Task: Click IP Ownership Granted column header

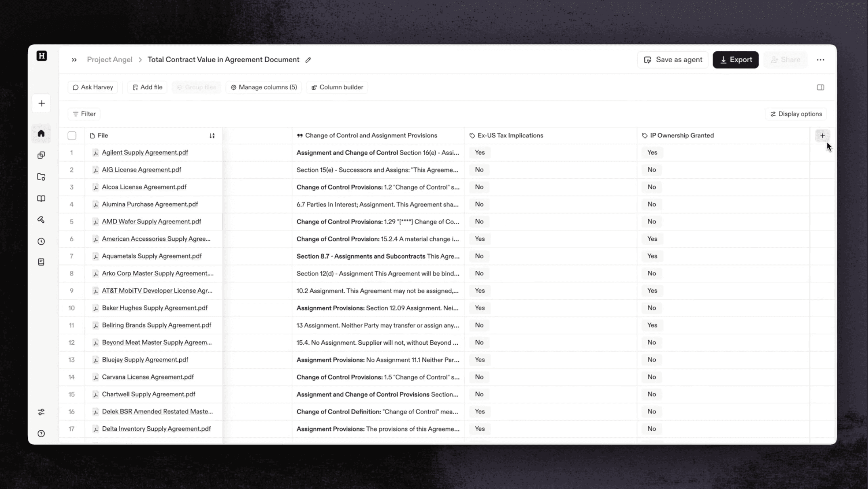Action: click(x=723, y=136)
